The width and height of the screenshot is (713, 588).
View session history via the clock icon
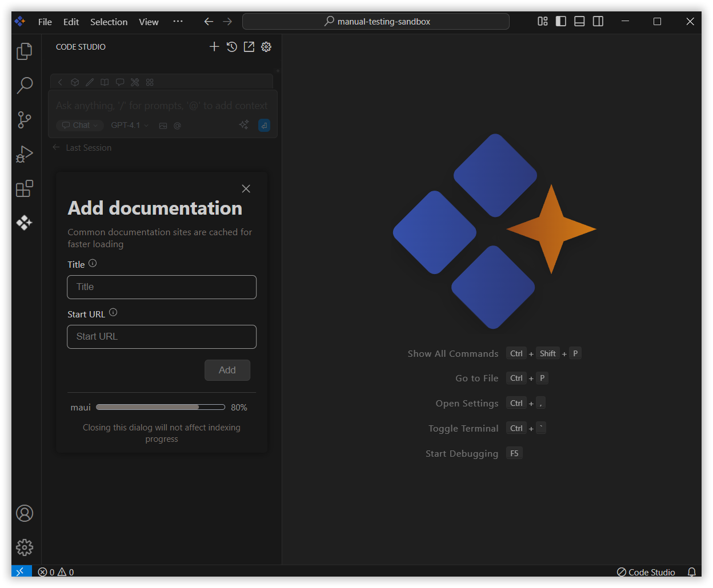[x=231, y=47]
